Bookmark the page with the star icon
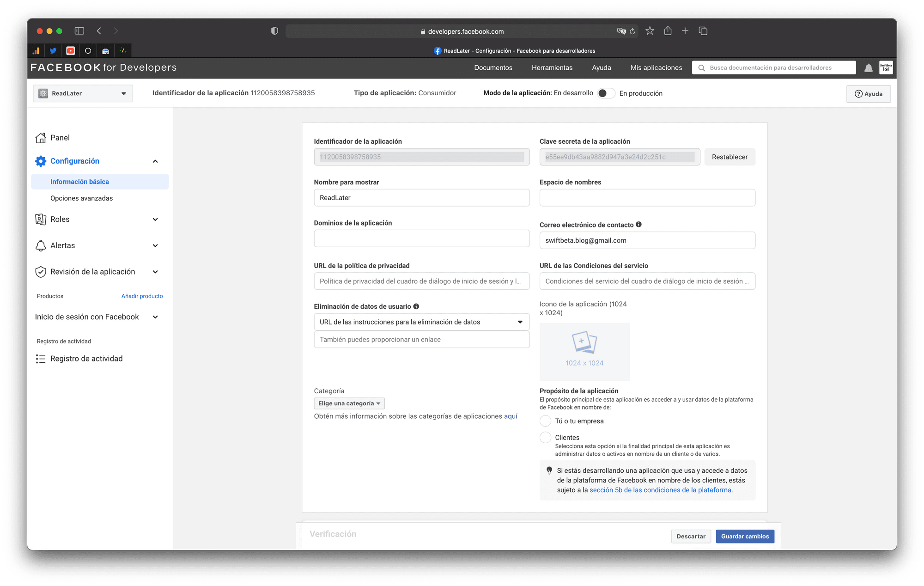The image size is (924, 586). pos(650,31)
